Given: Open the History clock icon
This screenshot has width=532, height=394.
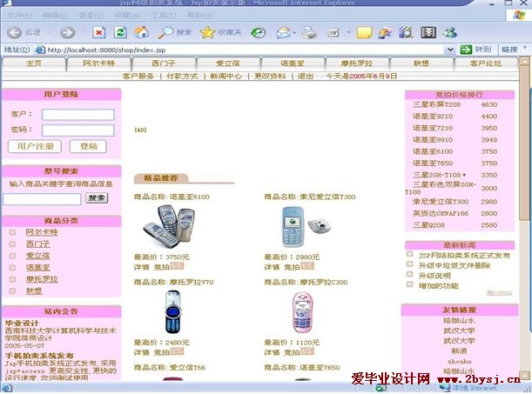Looking at the screenshot, I should point(258,33).
